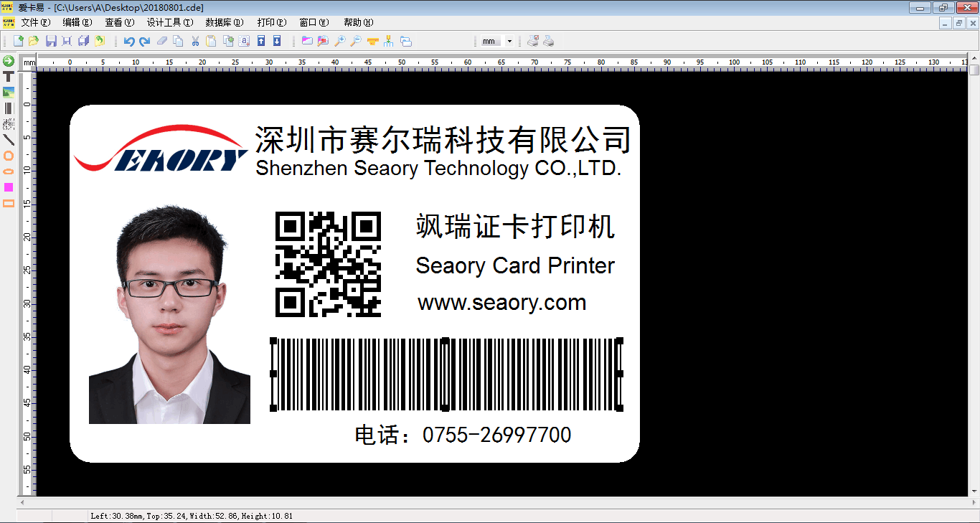Click the printer icon in toolbar
The height and width of the screenshot is (523, 980).
click(549, 42)
